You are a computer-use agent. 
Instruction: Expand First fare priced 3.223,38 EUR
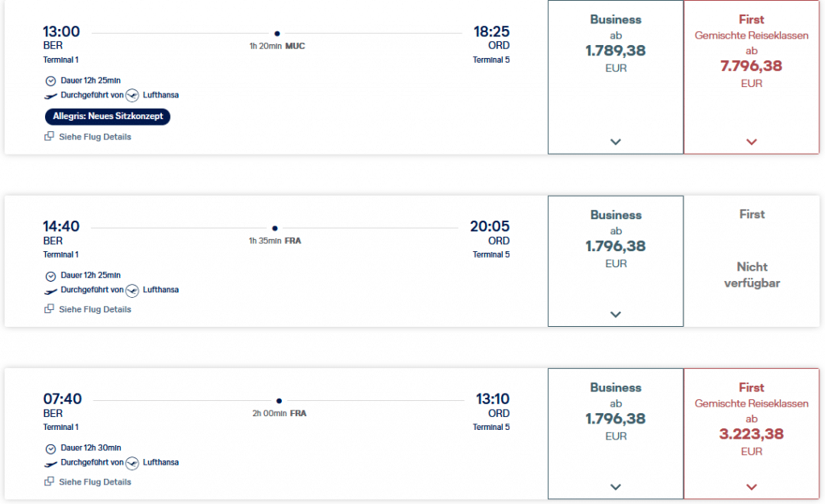pos(752,487)
